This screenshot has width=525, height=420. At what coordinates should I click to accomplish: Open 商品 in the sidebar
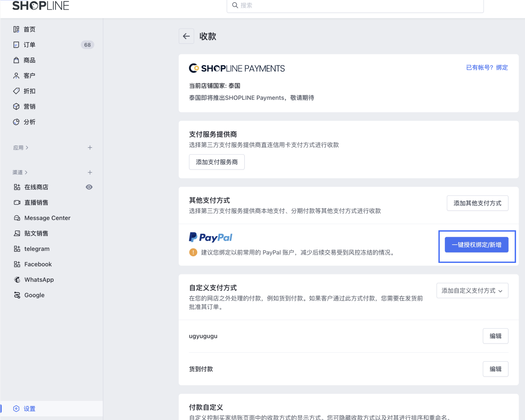(29, 60)
